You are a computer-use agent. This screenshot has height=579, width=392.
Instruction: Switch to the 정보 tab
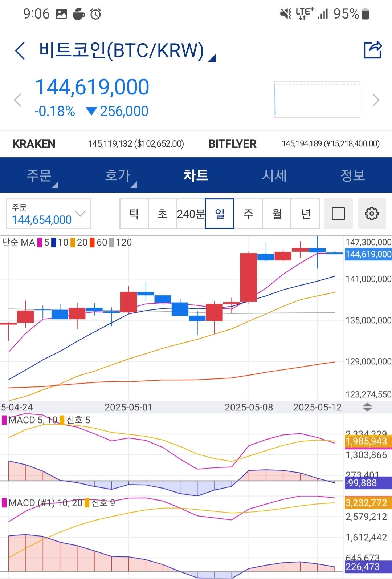(353, 175)
